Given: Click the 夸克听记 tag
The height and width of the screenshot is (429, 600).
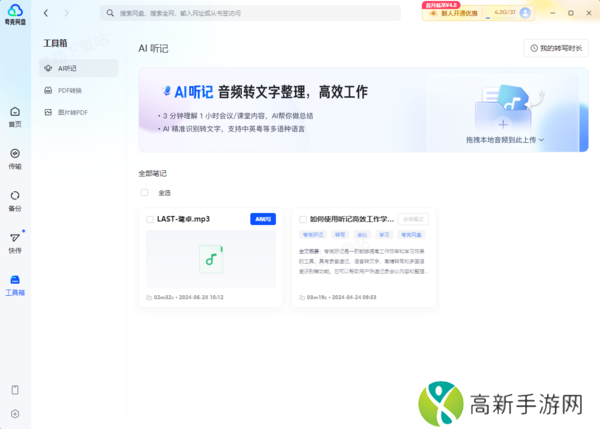Looking at the screenshot, I should pyautogui.click(x=313, y=235).
